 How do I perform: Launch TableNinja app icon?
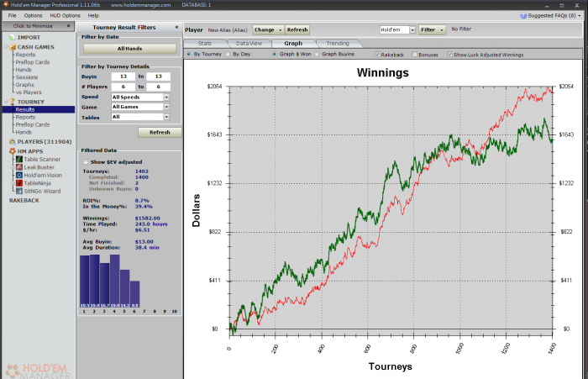(19, 183)
